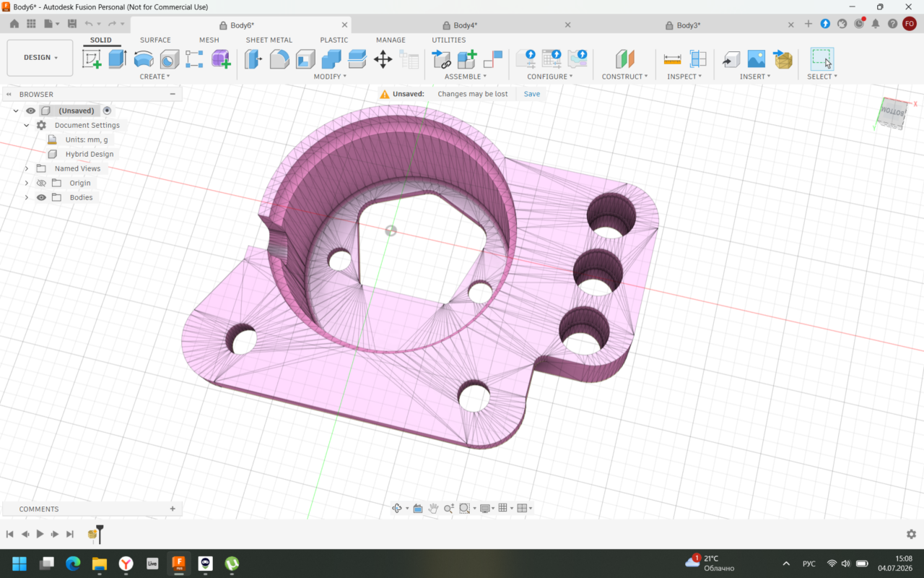The width and height of the screenshot is (924, 578).
Task: Expand the Named Views folder
Action: 27,168
